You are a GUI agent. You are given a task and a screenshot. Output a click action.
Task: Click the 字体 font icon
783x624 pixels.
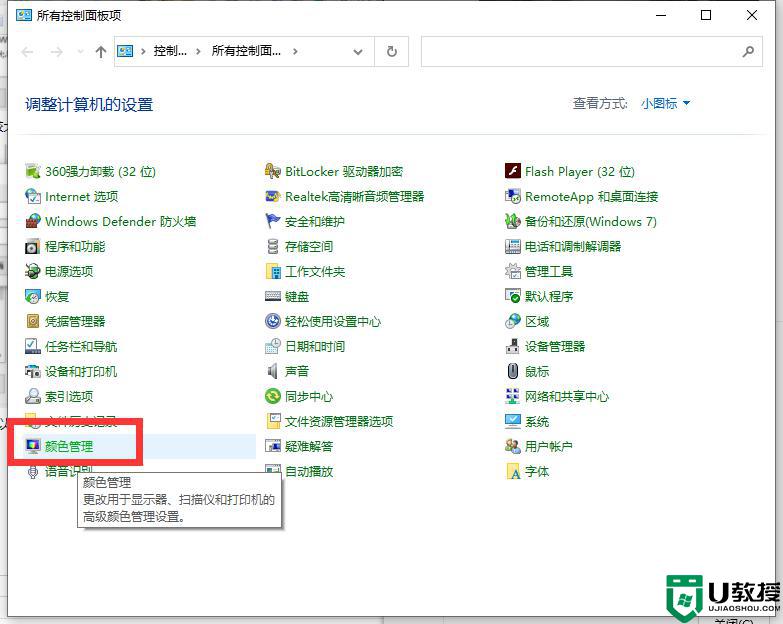point(513,471)
